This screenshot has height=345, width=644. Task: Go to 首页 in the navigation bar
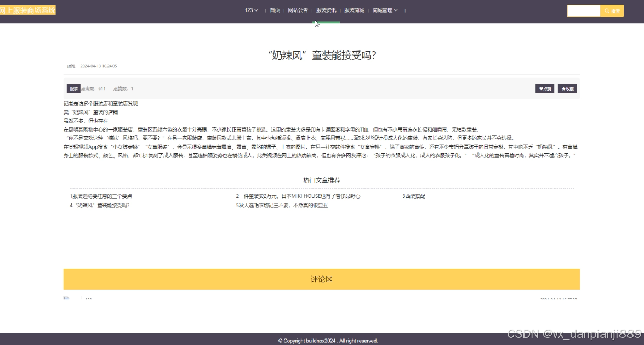click(275, 10)
